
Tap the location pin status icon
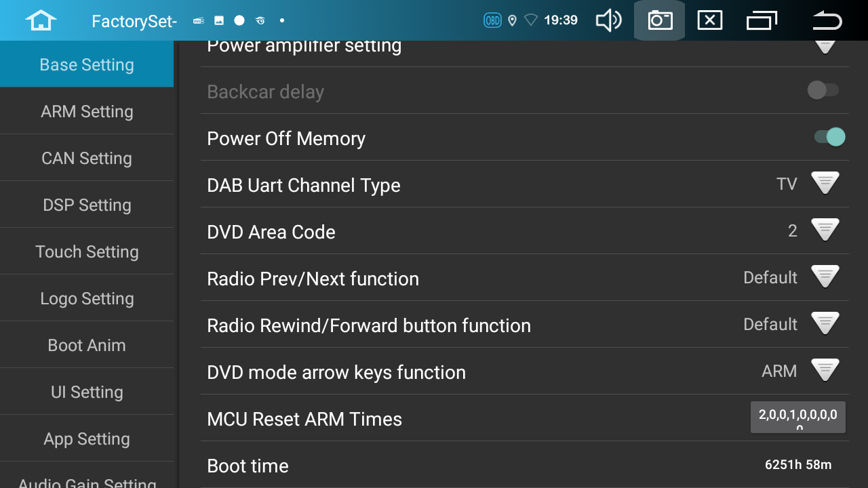[x=512, y=20]
